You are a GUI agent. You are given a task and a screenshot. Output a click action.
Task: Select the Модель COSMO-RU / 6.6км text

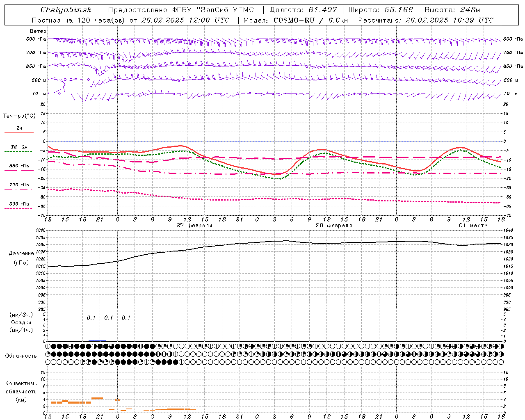pos(296,20)
